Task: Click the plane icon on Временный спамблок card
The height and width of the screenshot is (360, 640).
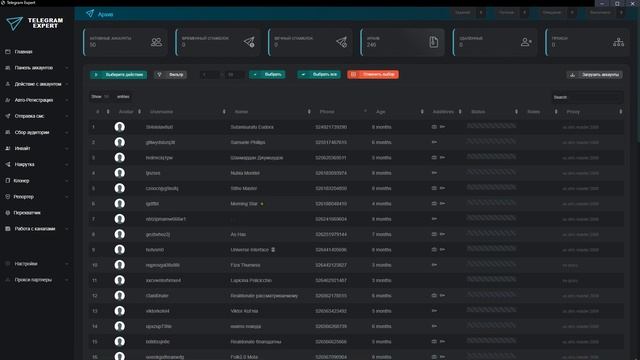Action: (249, 42)
